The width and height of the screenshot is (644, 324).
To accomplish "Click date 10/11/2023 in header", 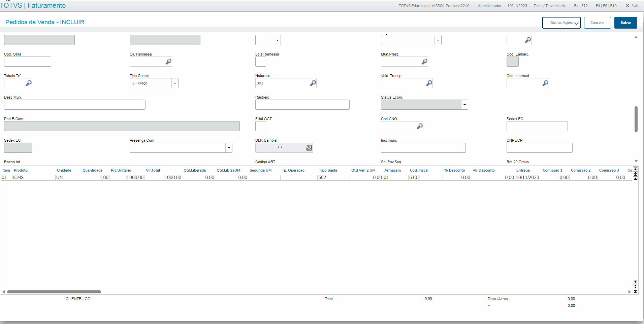I will (517, 6).
